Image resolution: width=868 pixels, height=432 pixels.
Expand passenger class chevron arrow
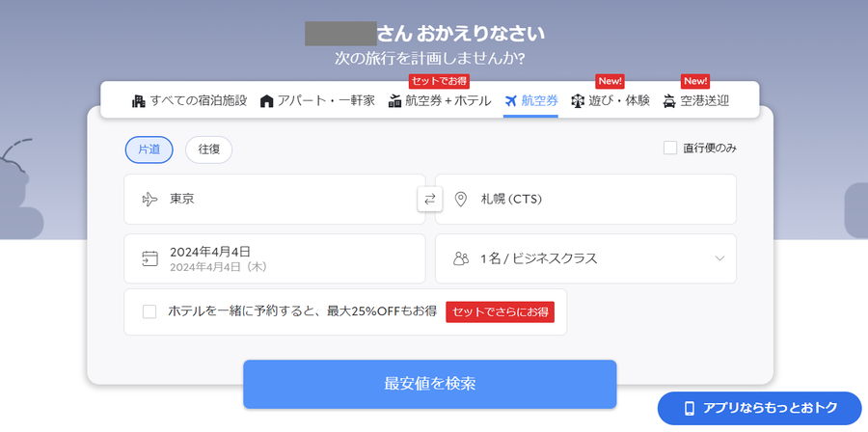click(719, 258)
